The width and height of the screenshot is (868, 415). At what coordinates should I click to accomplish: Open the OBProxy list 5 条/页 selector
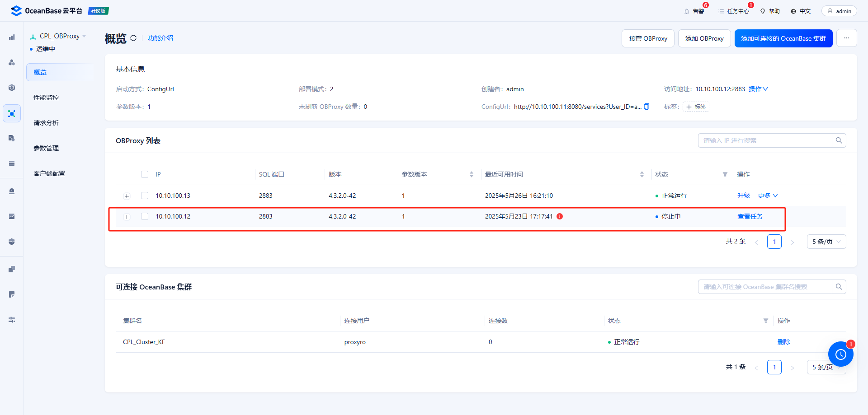click(826, 242)
